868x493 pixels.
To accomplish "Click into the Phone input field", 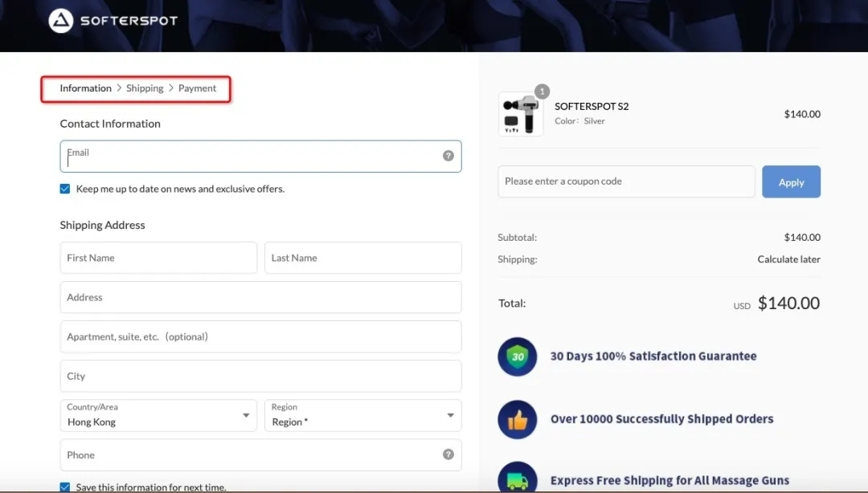I will click(x=260, y=454).
